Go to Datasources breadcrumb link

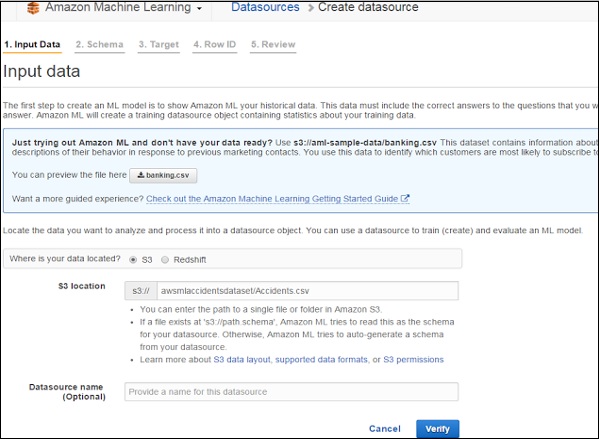point(265,7)
